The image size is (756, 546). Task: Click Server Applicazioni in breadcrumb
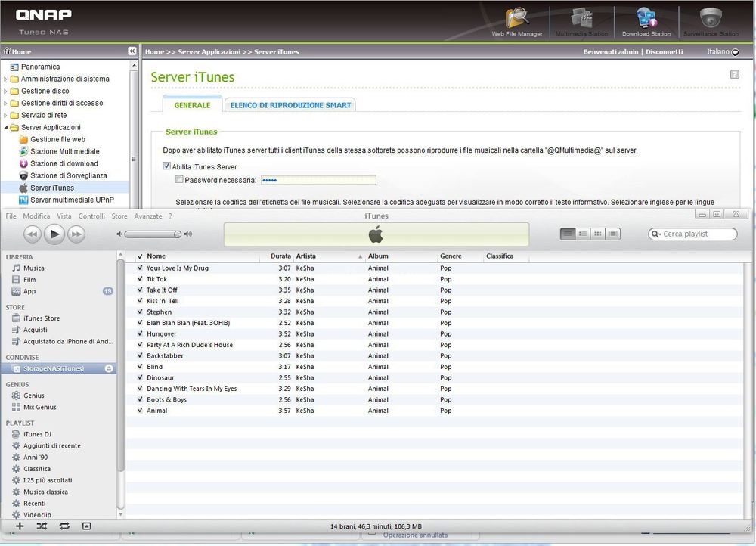pyautogui.click(x=209, y=51)
